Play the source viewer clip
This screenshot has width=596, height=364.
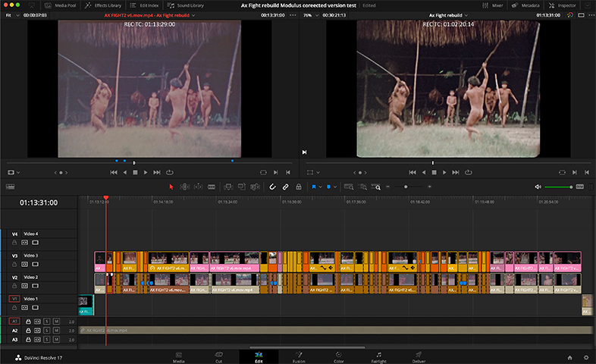coord(146,172)
